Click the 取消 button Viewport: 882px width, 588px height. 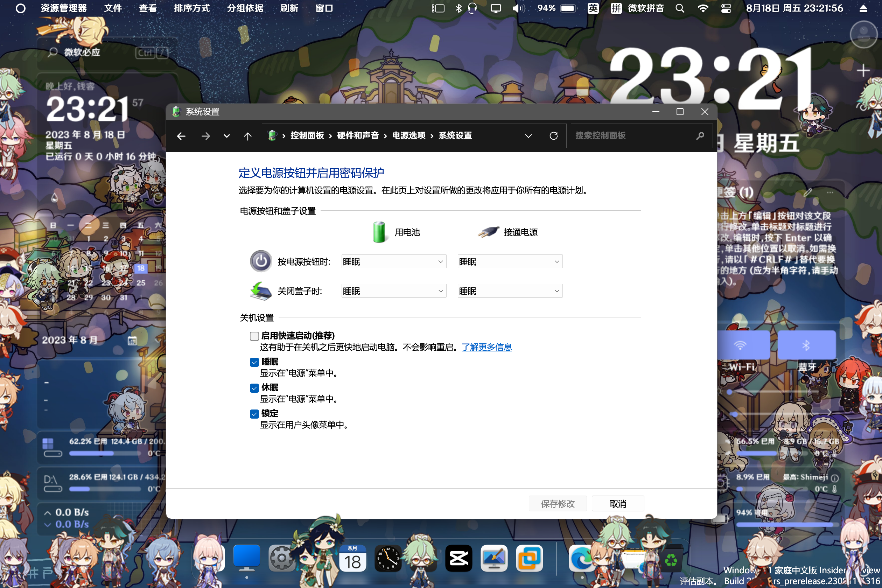point(618,504)
